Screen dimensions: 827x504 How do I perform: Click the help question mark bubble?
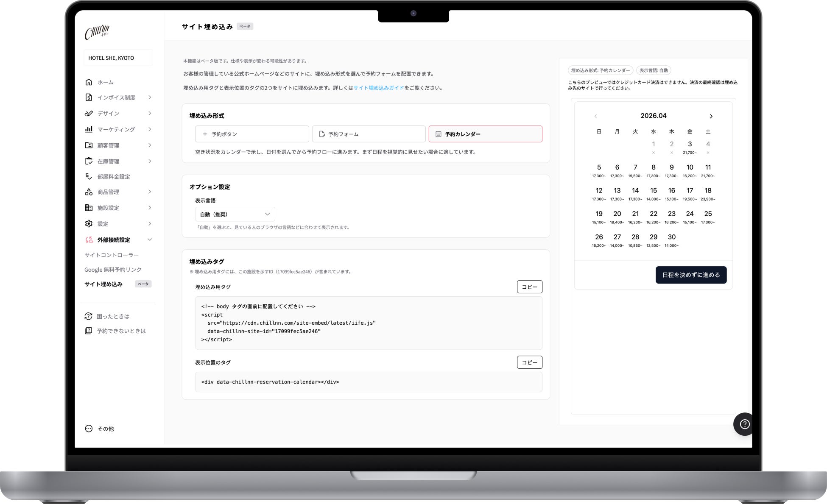click(x=744, y=424)
